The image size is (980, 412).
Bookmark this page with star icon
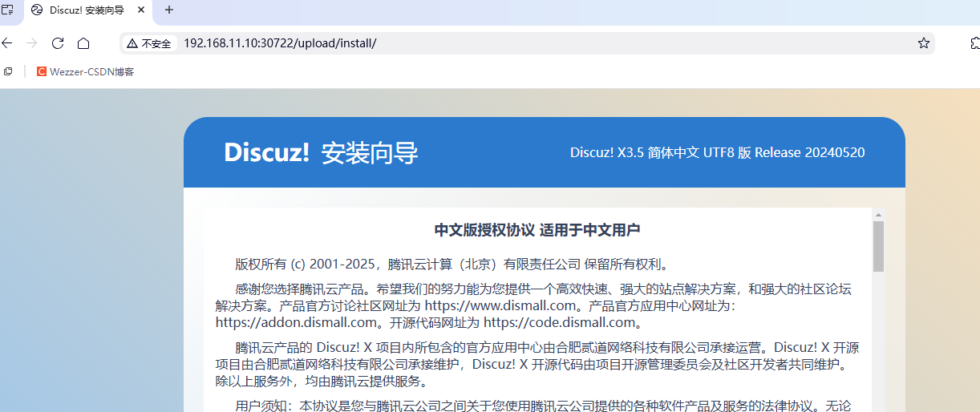click(923, 43)
